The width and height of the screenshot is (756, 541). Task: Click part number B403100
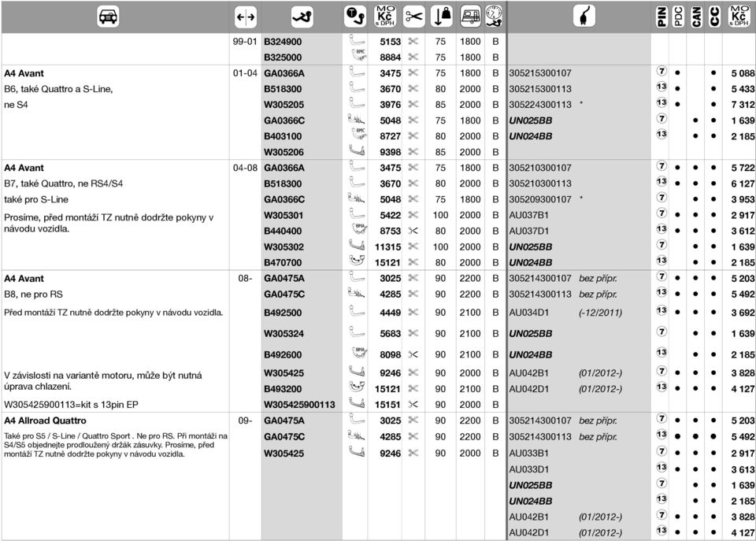[283, 136]
